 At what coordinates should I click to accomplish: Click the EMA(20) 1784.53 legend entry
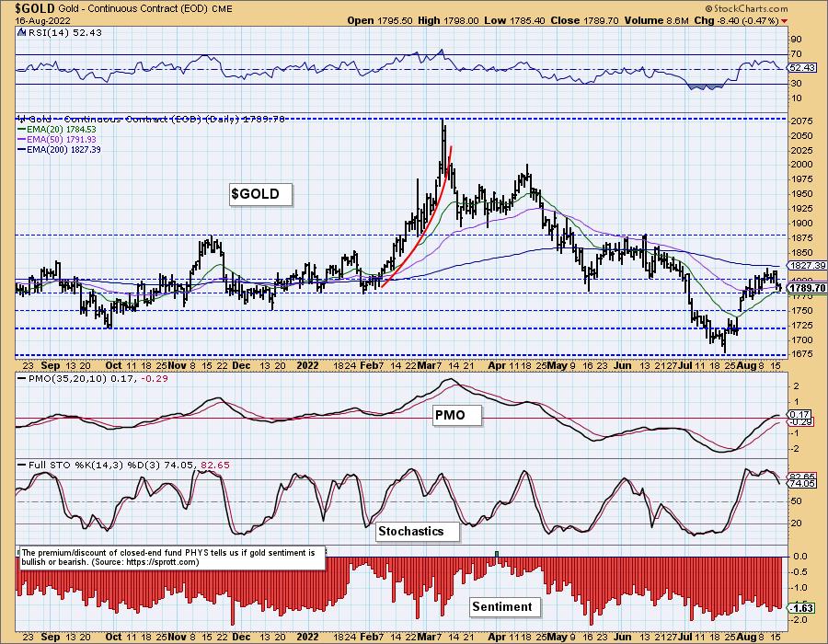tap(57, 130)
